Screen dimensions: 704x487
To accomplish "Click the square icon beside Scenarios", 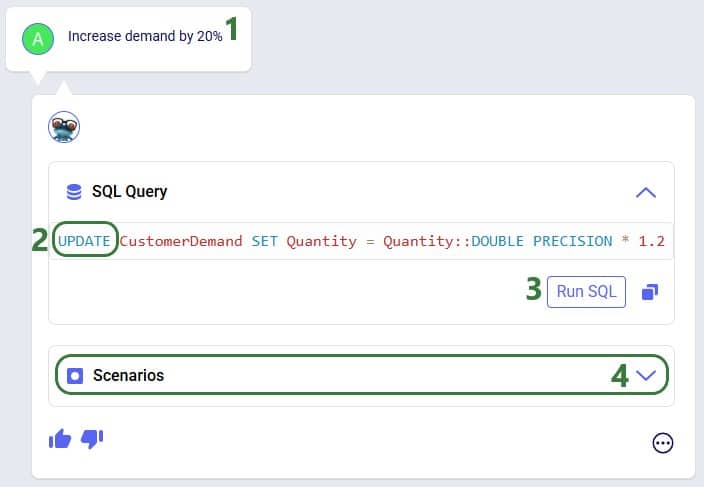I will coord(74,376).
